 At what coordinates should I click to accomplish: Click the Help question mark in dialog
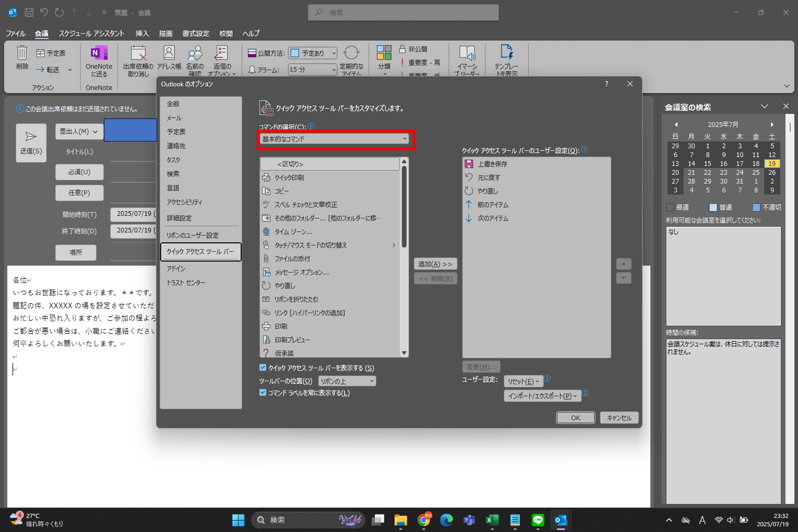click(606, 84)
